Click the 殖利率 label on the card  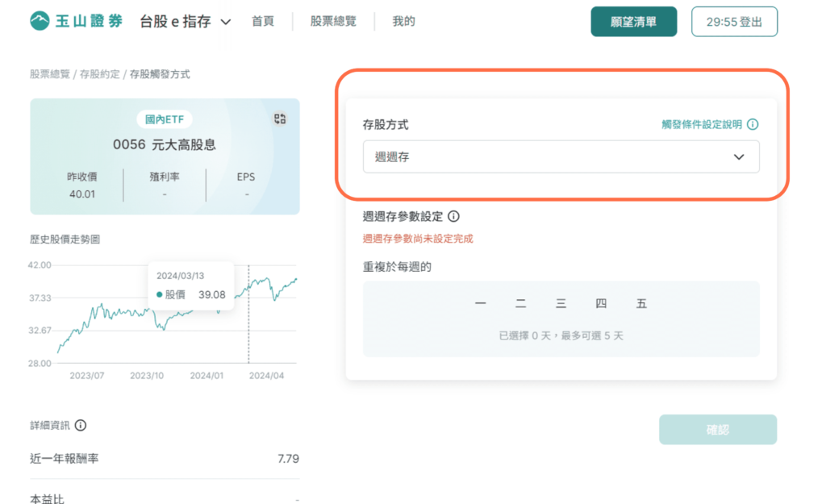[165, 177]
